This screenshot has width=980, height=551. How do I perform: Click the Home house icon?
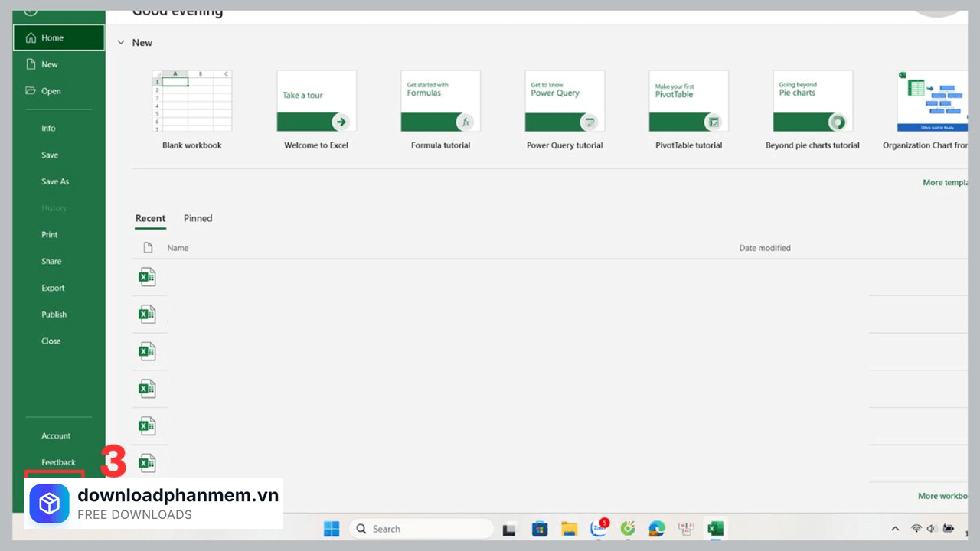[31, 37]
